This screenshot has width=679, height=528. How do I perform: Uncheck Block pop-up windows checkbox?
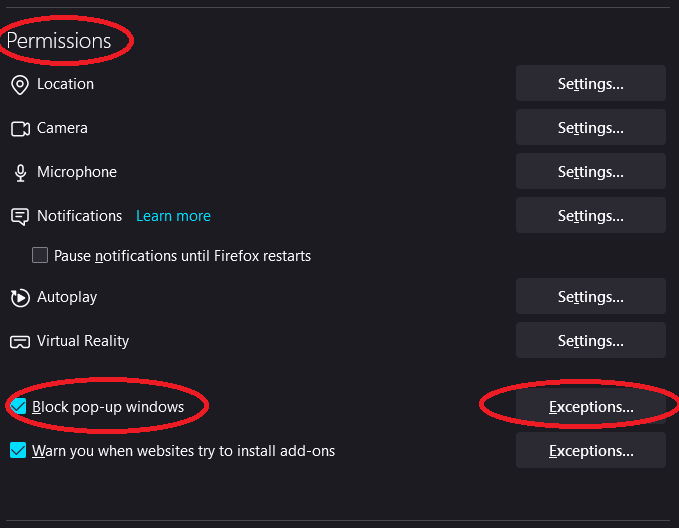pos(18,407)
